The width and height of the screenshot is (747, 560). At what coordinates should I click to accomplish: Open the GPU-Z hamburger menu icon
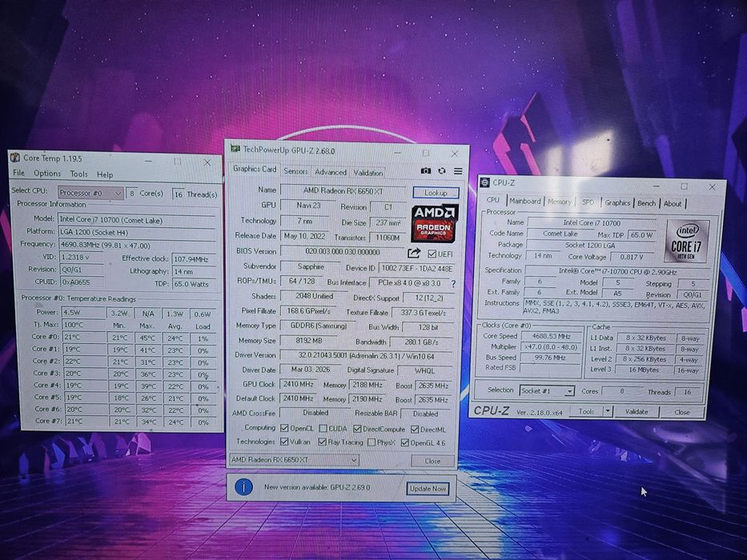coord(458,171)
